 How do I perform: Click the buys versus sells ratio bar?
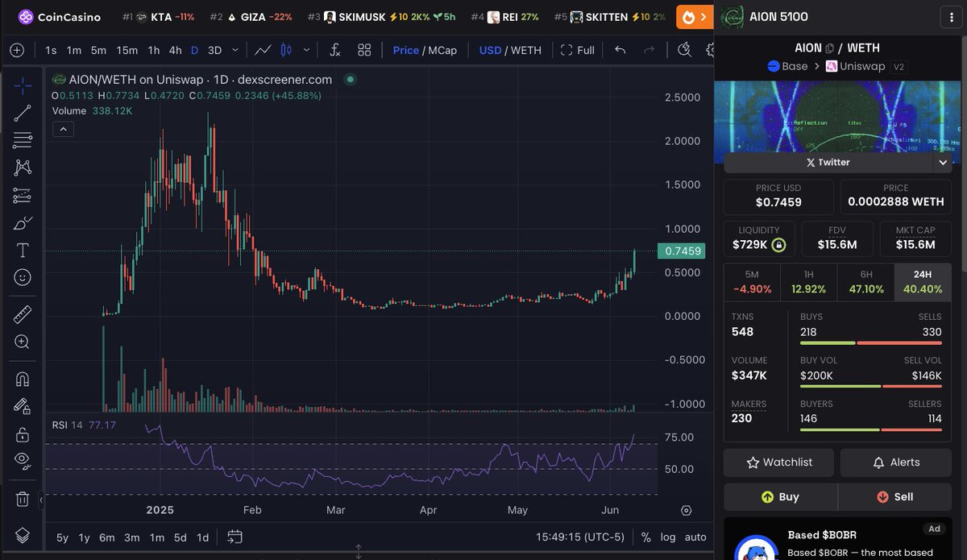click(x=870, y=342)
